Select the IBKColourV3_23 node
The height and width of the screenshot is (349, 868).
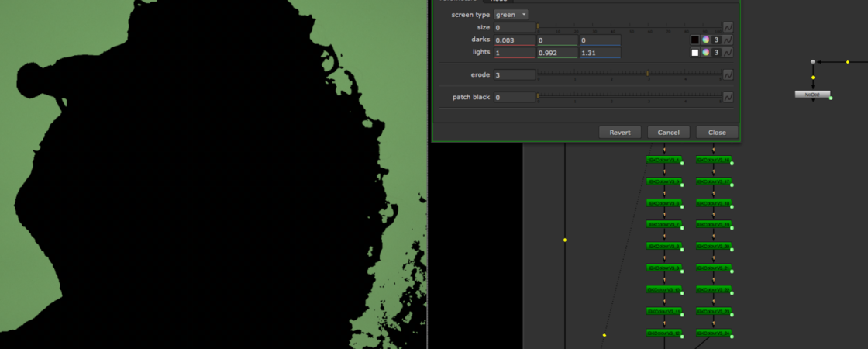tap(714, 311)
